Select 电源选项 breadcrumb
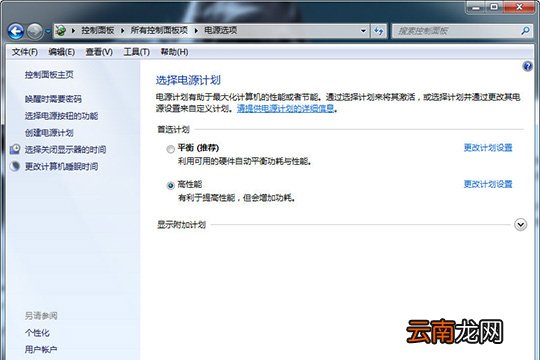The width and height of the screenshot is (540, 360). pos(220,30)
